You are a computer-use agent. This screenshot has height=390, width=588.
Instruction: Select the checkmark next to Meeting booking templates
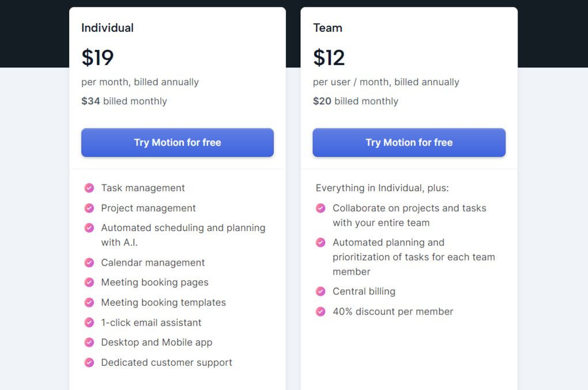coord(89,302)
